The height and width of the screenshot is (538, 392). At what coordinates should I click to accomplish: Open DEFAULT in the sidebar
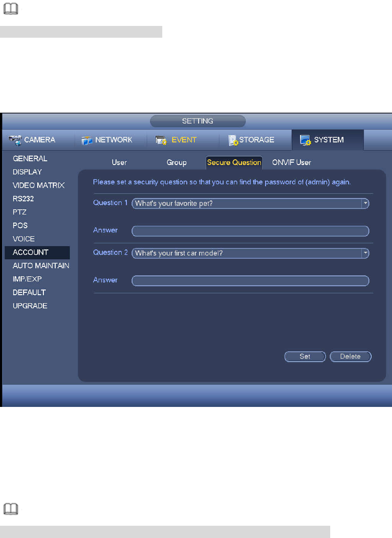(x=29, y=293)
